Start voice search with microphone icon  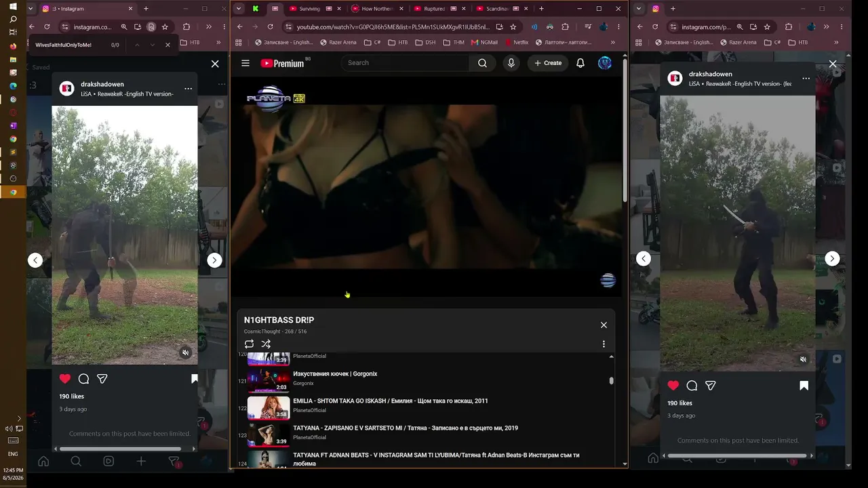click(511, 63)
